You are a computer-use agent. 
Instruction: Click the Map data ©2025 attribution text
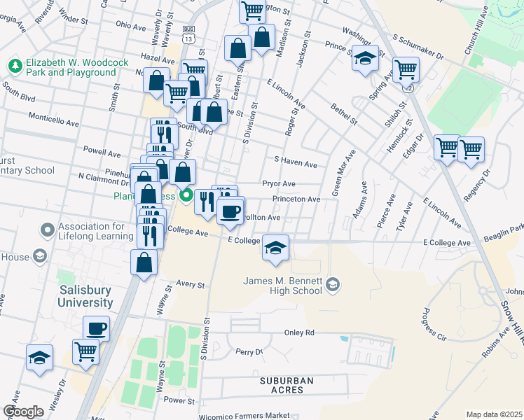click(494, 414)
